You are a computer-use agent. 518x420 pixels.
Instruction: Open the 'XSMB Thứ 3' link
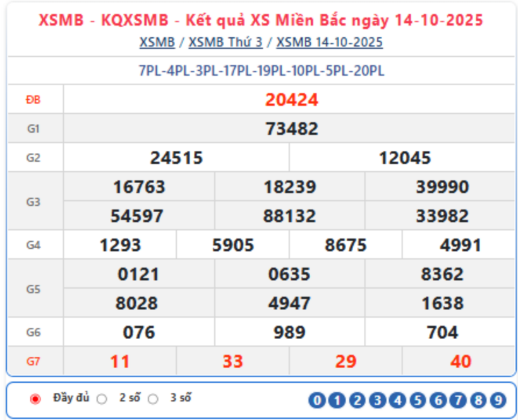pos(227,42)
